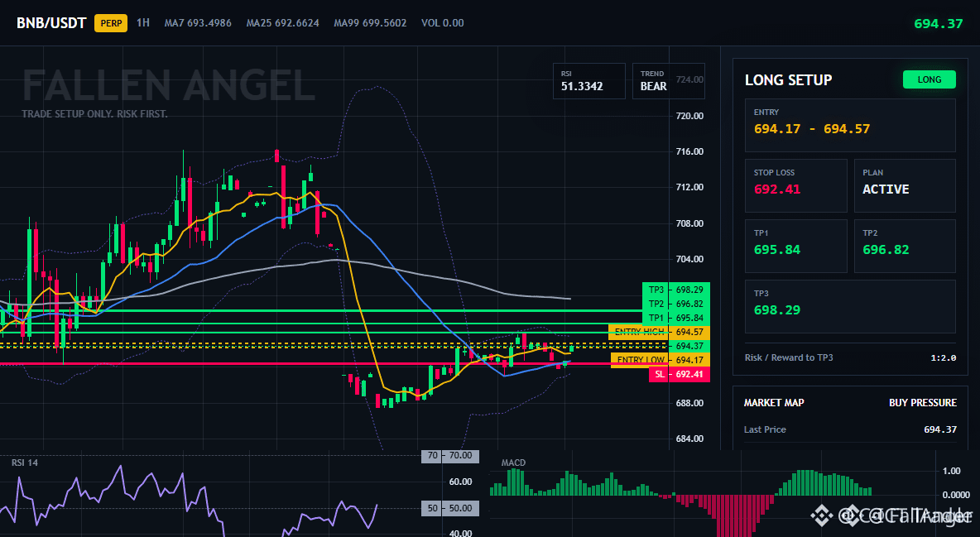The width and height of the screenshot is (980, 537).
Task: Click the Last Price value 694.37
Action: pos(940,429)
